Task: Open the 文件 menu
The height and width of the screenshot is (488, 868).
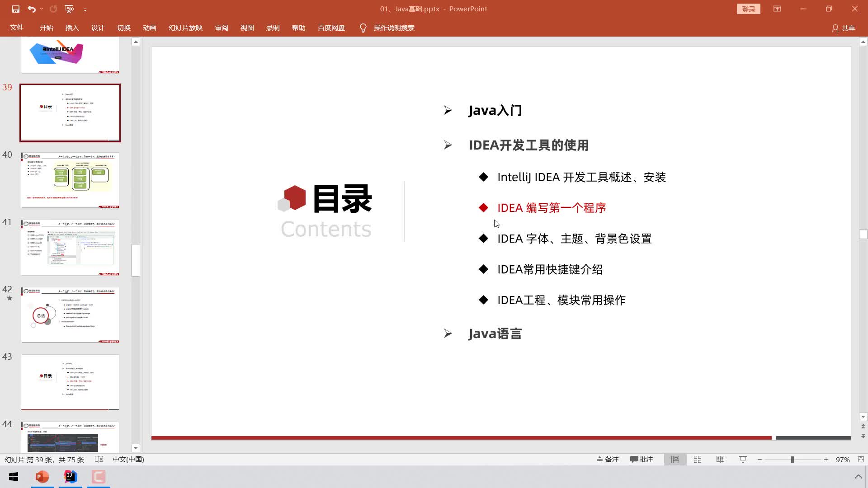Action: click(x=17, y=28)
